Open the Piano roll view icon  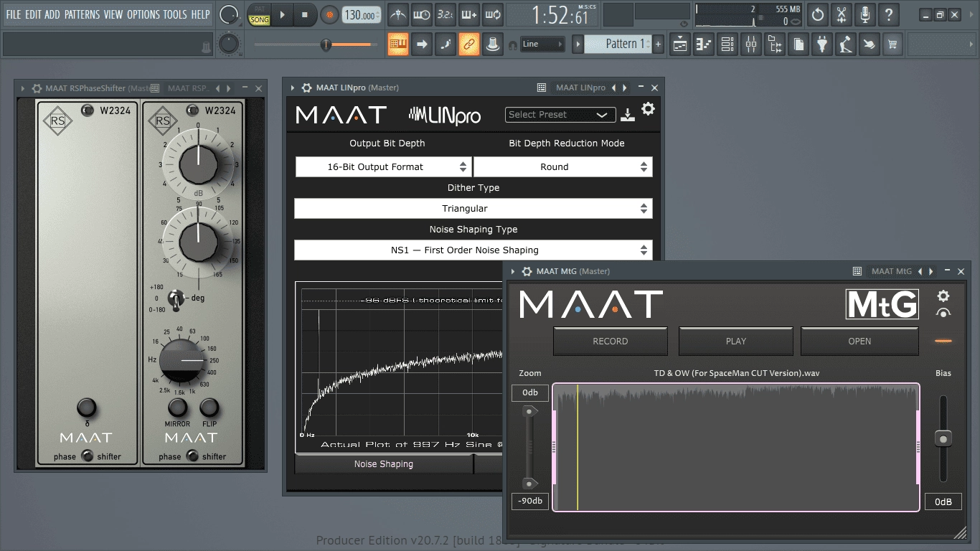point(704,44)
